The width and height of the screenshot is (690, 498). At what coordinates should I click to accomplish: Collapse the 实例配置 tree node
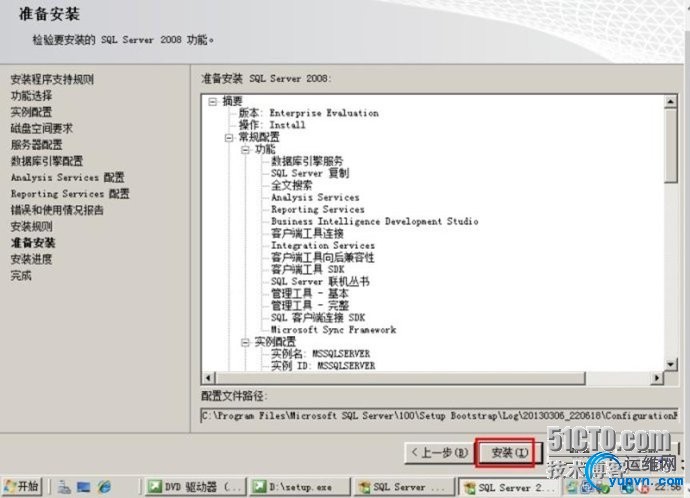click(245, 342)
